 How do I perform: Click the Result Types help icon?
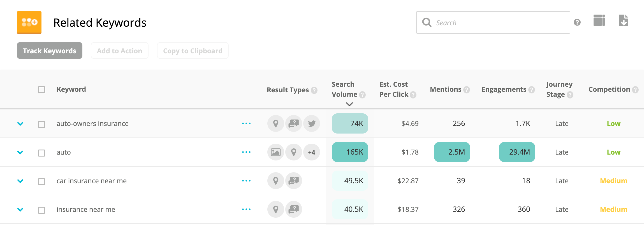coord(314,90)
